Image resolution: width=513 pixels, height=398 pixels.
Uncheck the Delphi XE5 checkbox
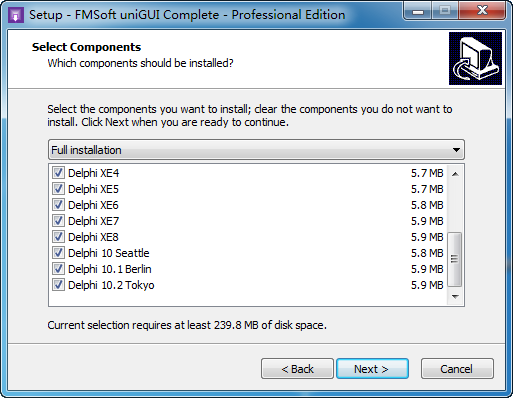coord(58,189)
